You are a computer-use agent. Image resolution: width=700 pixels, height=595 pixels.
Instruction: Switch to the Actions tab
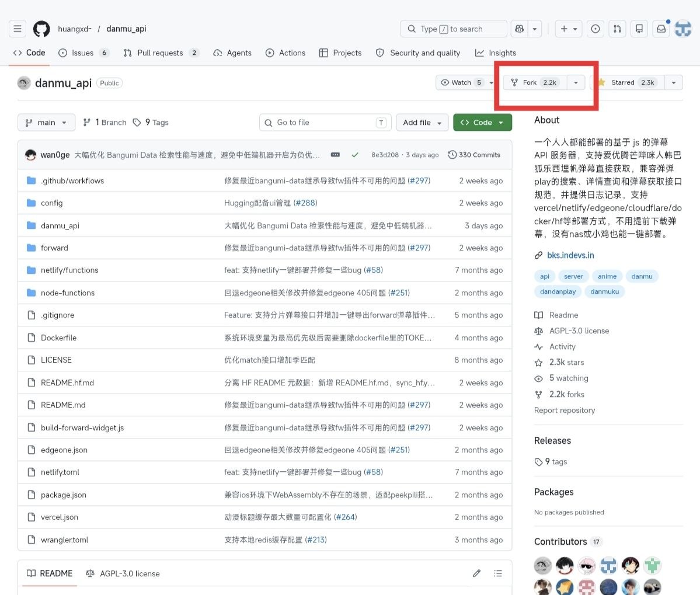[285, 53]
